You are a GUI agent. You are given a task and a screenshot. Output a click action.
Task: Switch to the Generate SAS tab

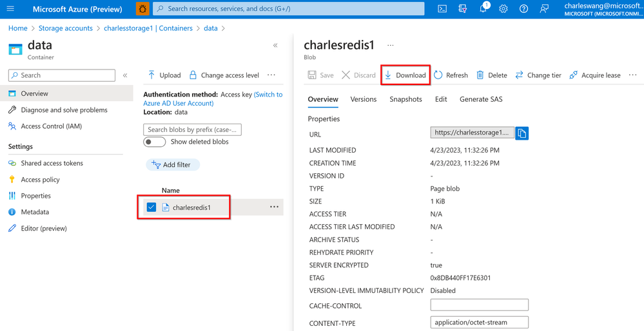[x=481, y=99]
